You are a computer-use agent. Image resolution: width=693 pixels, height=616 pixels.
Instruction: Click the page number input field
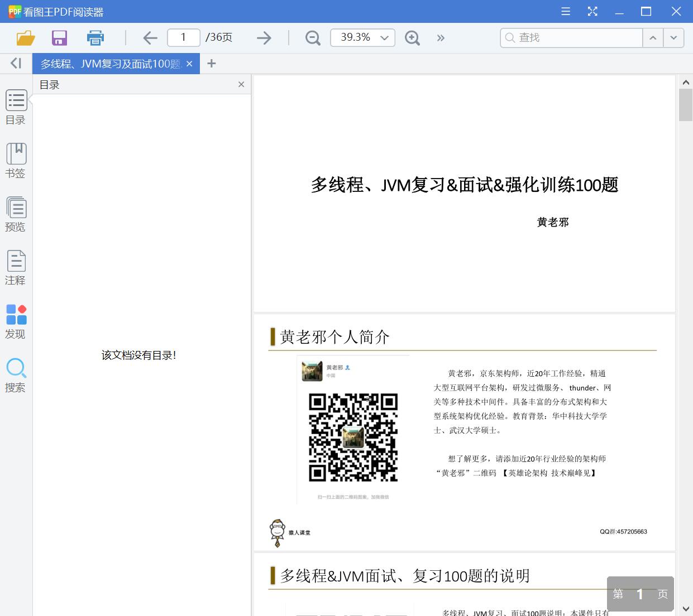click(x=184, y=37)
